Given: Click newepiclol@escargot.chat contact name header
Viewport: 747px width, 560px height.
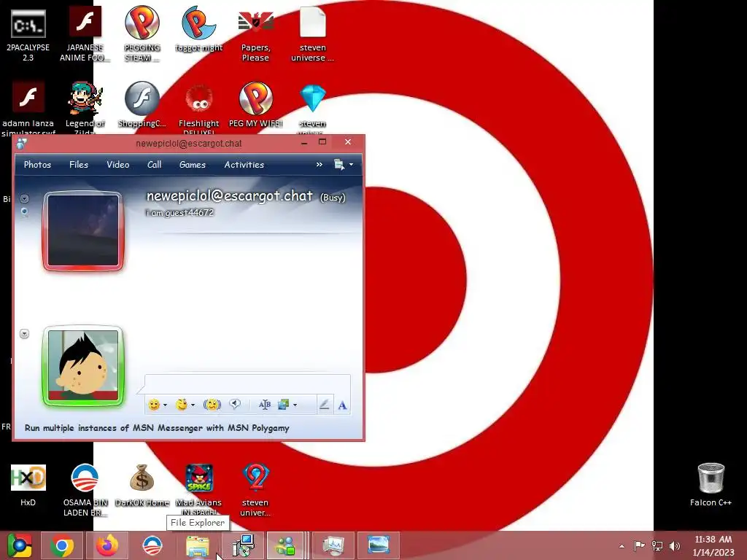Looking at the screenshot, I should [230, 196].
